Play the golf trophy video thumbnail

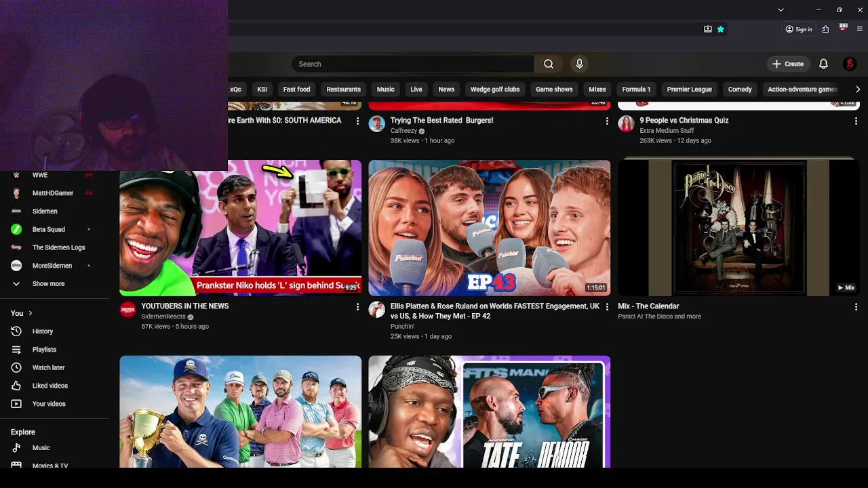[x=241, y=411]
